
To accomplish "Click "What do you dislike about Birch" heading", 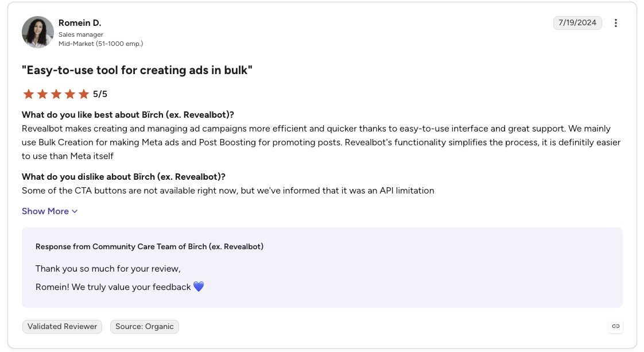I will tap(123, 177).
